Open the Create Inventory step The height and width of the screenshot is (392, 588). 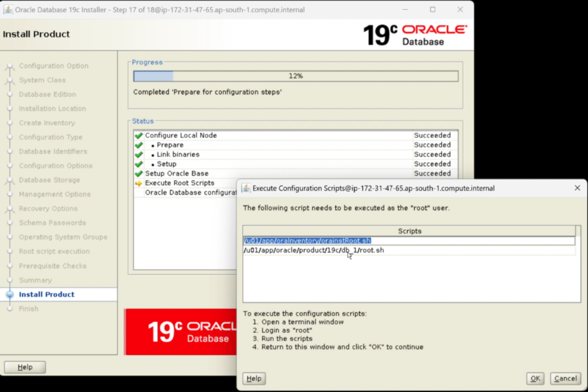tap(47, 123)
